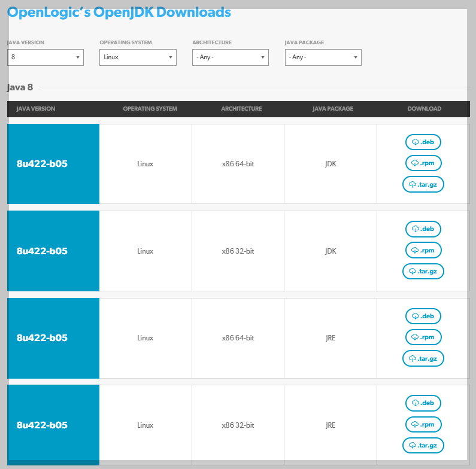Download .tar.gz for x86 32-bit JDK
The width and height of the screenshot is (476, 469).
pyautogui.click(x=423, y=271)
